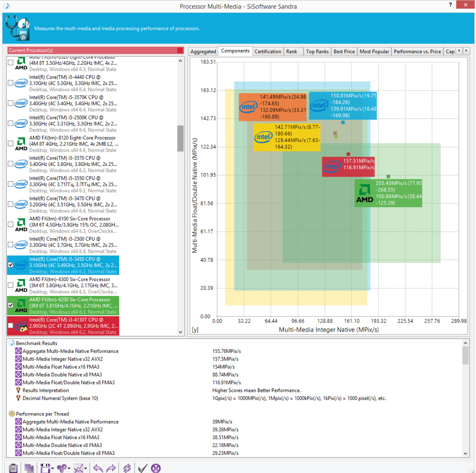
Task: Click the [y] axis button below chart
Action: [195, 330]
